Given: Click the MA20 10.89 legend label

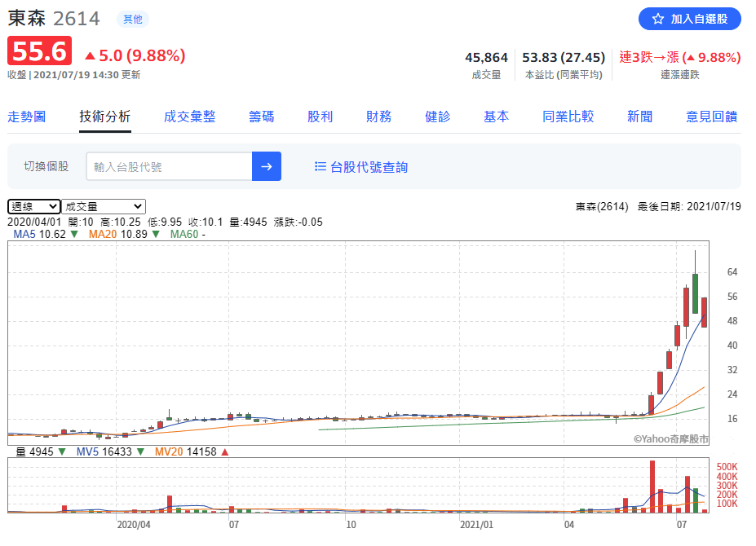Looking at the screenshot, I should click(x=118, y=234).
